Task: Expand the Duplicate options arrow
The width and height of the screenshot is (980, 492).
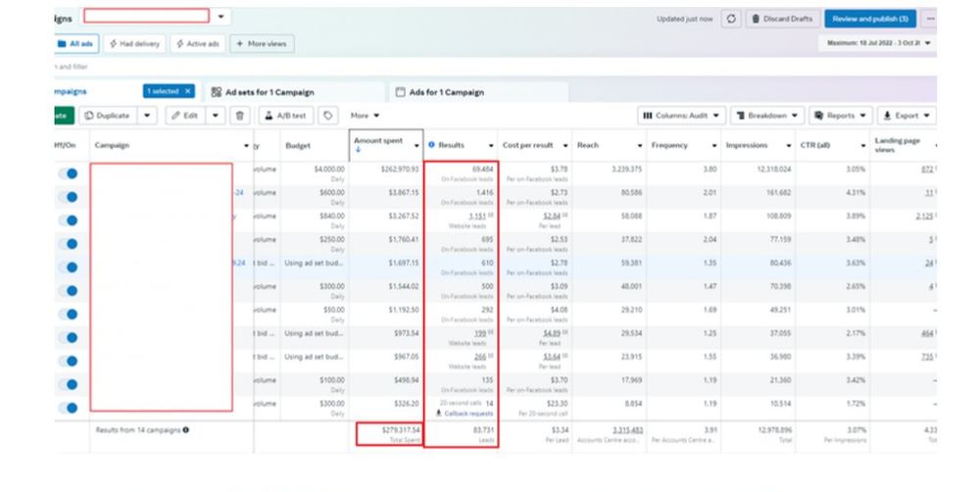Action: click(148, 116)
